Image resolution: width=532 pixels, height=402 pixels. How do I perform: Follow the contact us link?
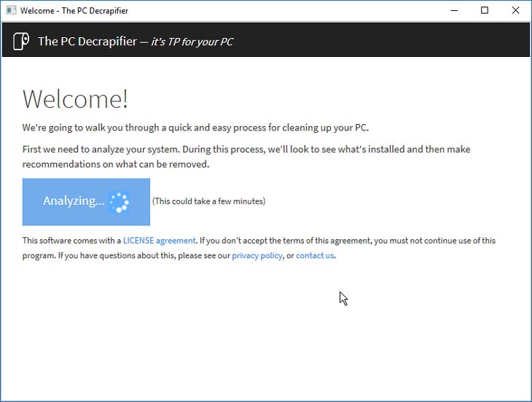pos(315,255)
